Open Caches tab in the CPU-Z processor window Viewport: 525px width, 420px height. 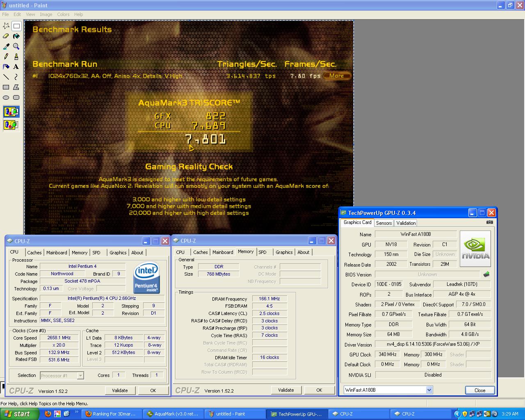click(34, 253)
